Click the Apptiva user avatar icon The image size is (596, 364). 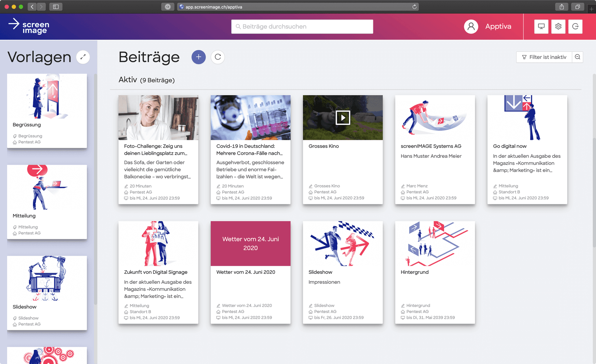point(471,26)
